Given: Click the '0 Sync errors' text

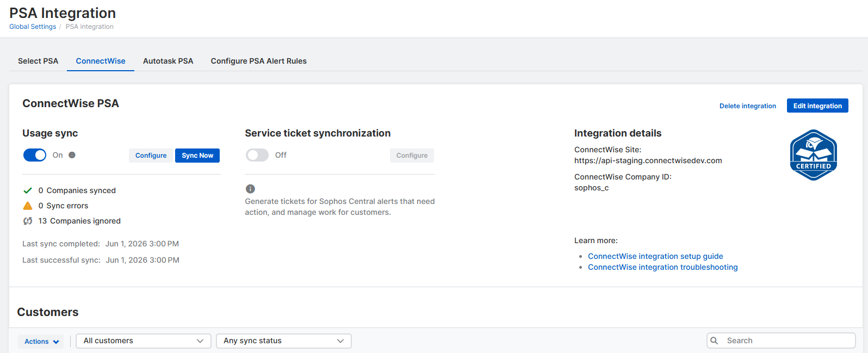Looking at the screenshot, I should 63,206.
